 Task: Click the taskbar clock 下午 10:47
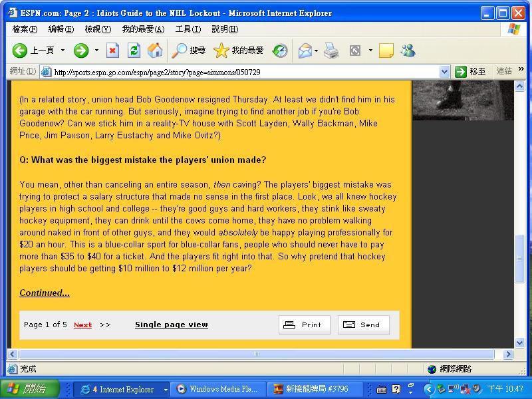click(505, 389)
